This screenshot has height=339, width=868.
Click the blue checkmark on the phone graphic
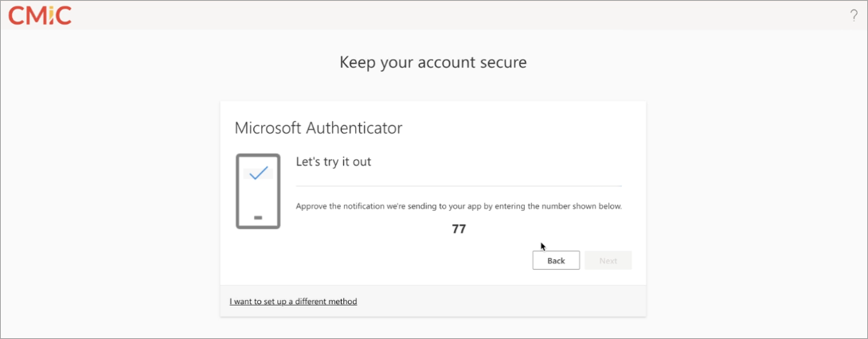tap(258, 173)
